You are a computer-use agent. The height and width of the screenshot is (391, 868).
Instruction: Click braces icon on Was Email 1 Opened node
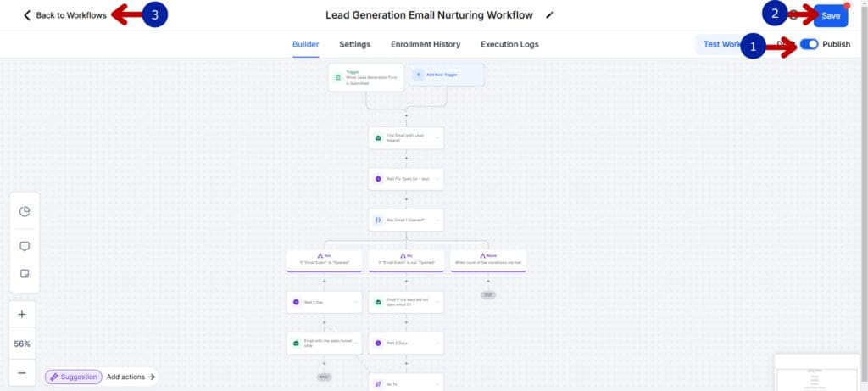(378, 220)
